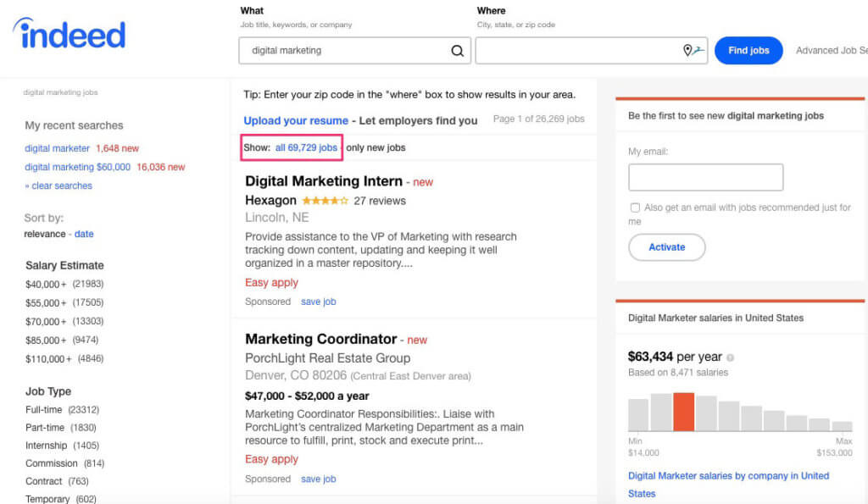Image resolution: width=868 pixels, height=504 pixels.
Task: Filter jobs by Internship type
Action: click(x=45, y=445)
